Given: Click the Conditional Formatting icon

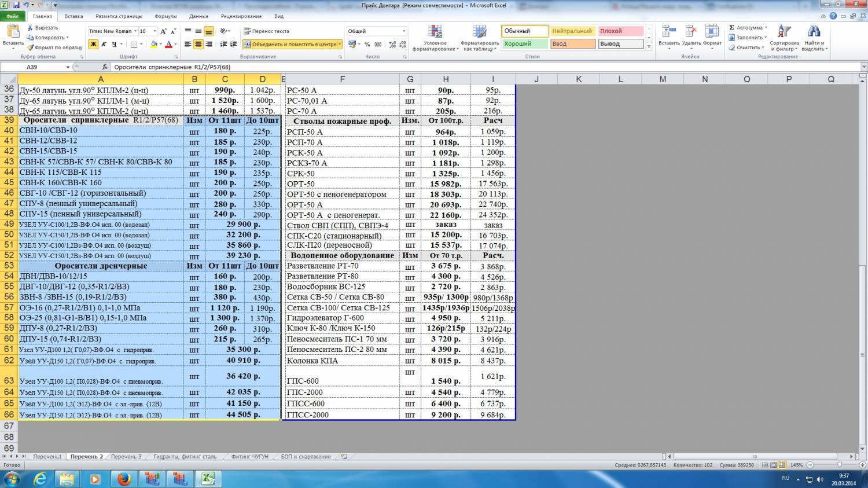Looking at the screenshot, I should point(435,32).
